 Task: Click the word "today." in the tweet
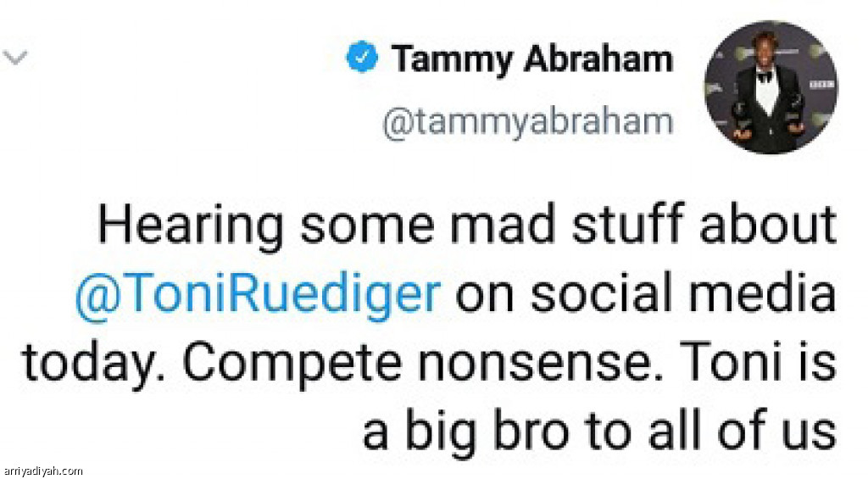[92, 364]
